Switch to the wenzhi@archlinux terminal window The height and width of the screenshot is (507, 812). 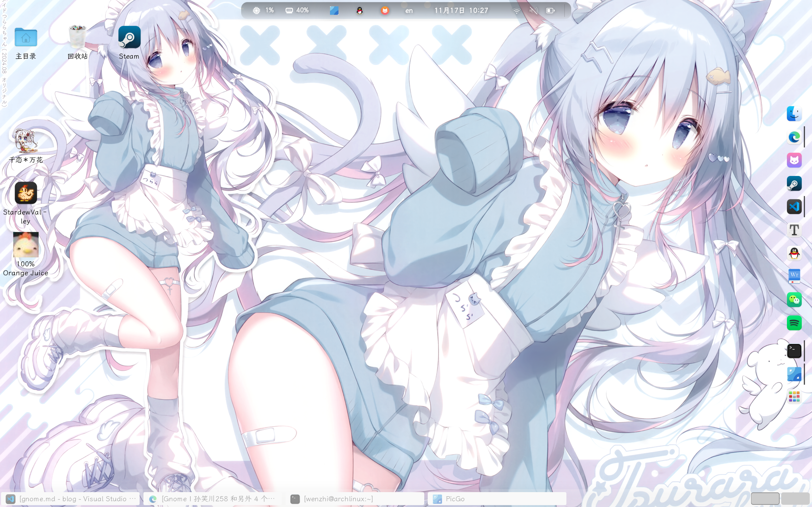[x=356, y=499]
